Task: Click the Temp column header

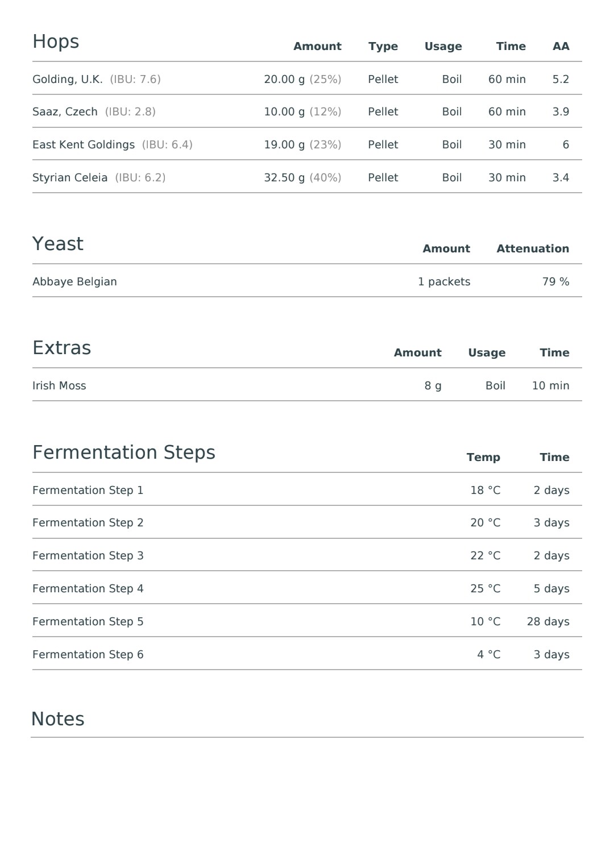Action: point(483,458)
